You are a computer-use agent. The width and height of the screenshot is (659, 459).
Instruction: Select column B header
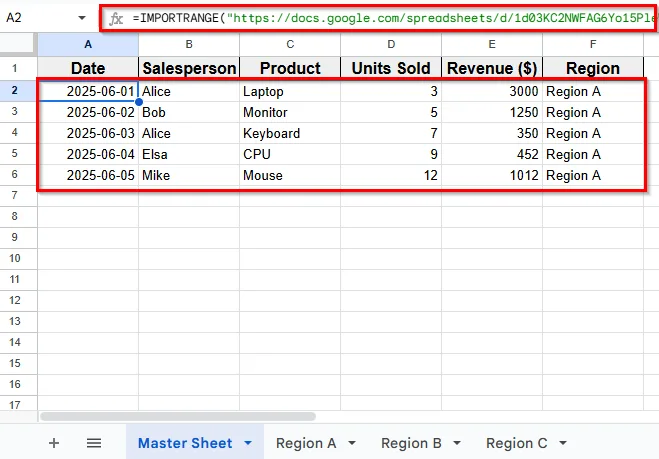pyautogui.click(x=189, y=45)
